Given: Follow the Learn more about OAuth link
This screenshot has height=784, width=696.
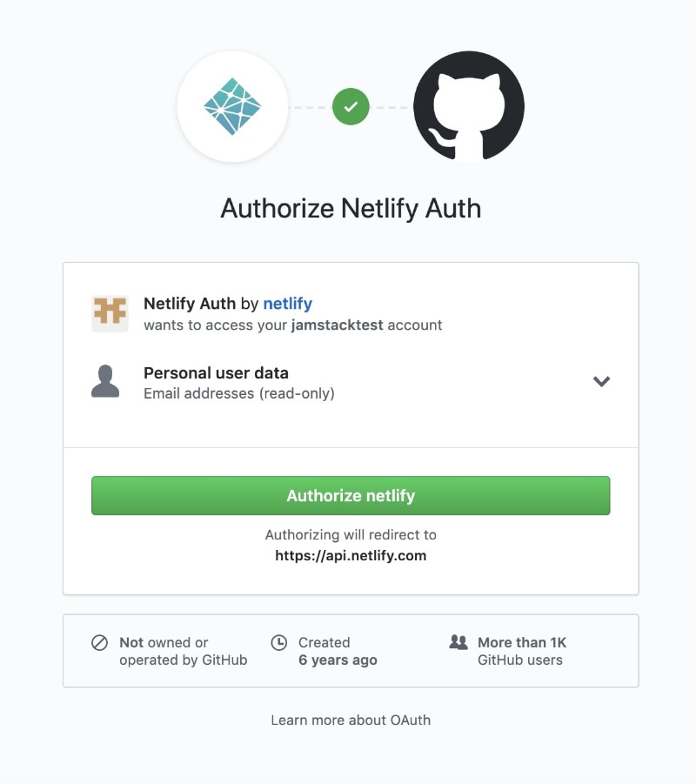Looking at the screenshot, I should click(351, 720).
